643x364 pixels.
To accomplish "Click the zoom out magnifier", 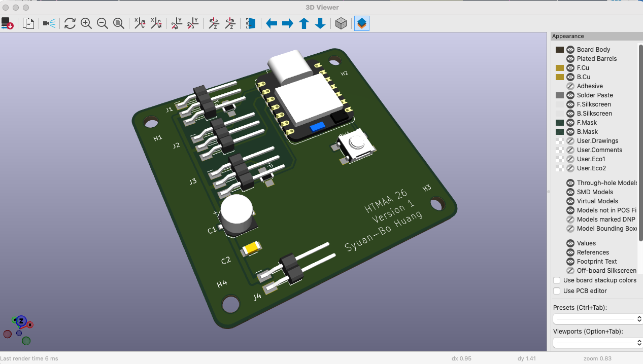I will [x=103, y=23].
